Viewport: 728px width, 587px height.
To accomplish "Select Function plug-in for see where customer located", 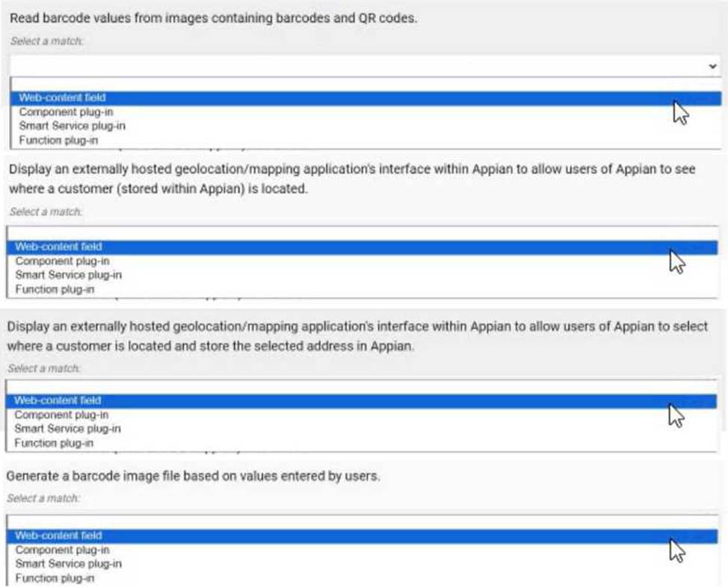I will click(x=363, y=289).
